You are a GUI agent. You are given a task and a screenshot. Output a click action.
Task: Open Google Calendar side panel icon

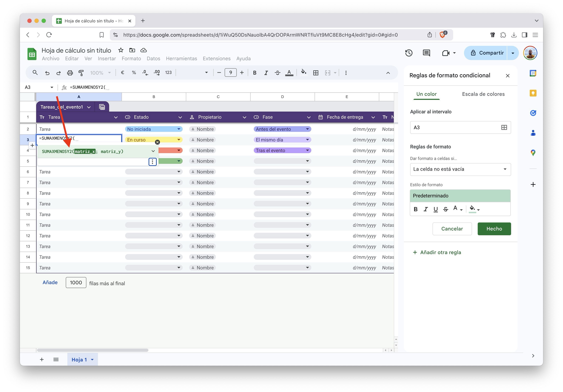[533, 73]
